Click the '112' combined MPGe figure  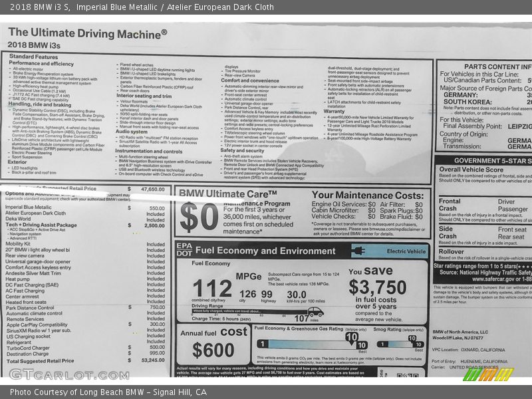point(212,289)
